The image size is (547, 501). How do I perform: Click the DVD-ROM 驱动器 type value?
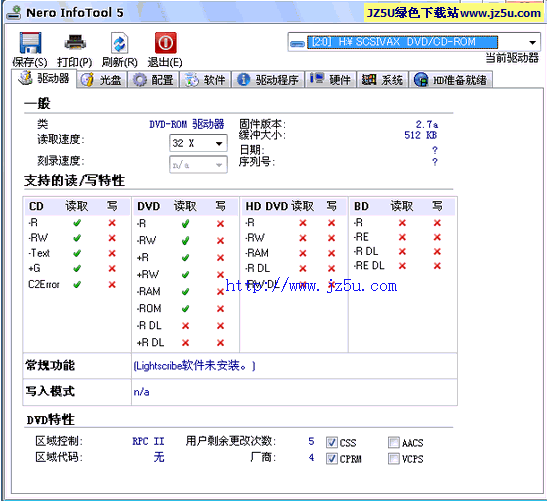tap(187, 125)
